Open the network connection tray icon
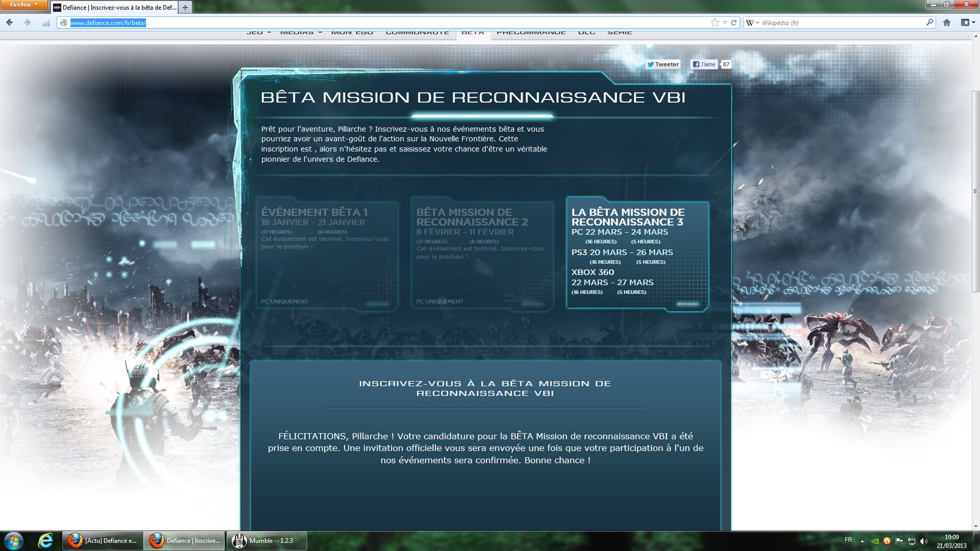The image size is (980, 551). pos(912,541)
